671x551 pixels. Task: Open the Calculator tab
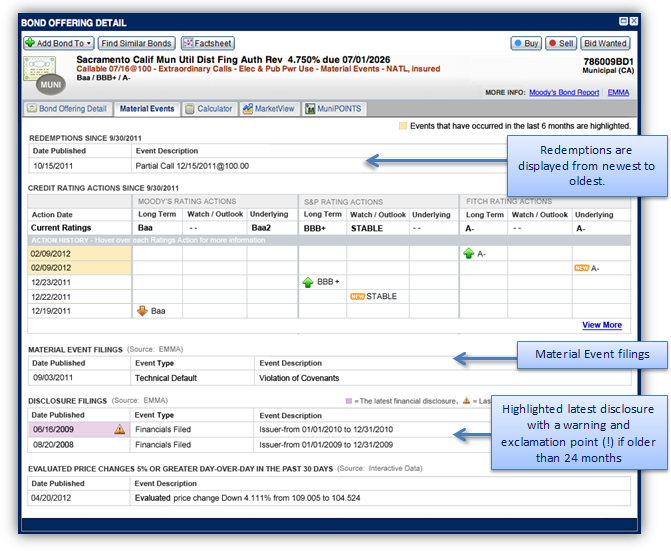pos(208,109)
